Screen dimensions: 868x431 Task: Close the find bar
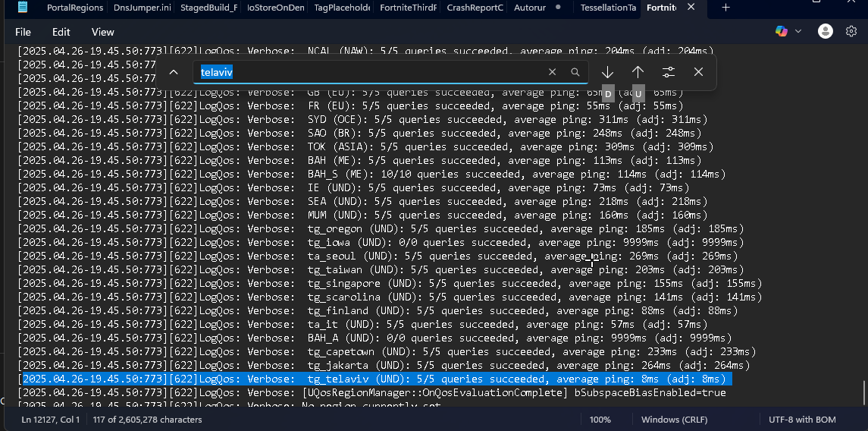698,72
